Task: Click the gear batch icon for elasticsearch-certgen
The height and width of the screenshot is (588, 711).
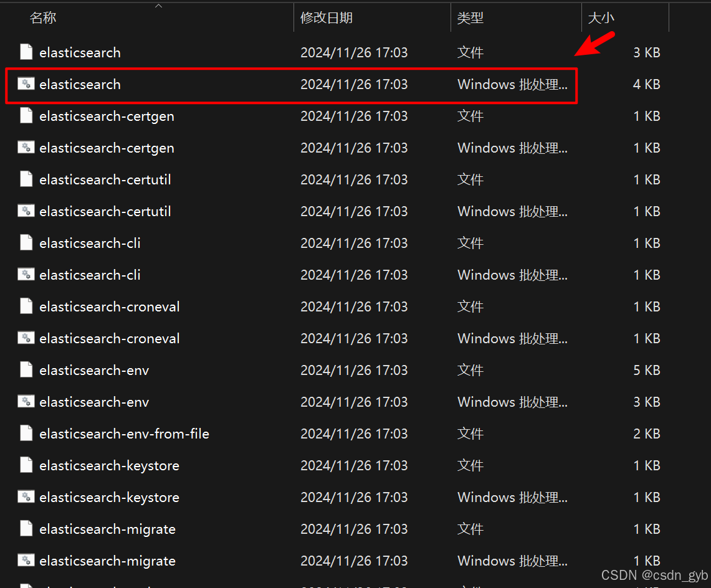Action: (x=26, y=148)
